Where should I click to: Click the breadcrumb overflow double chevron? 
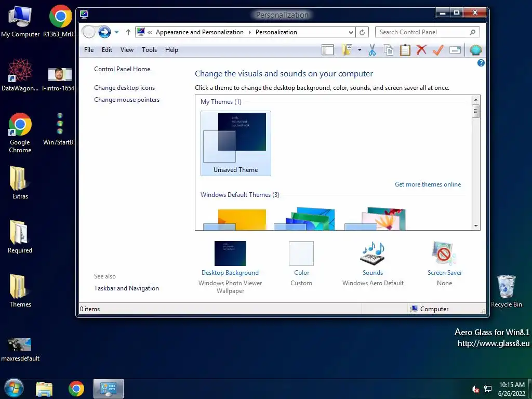point(150,33)
